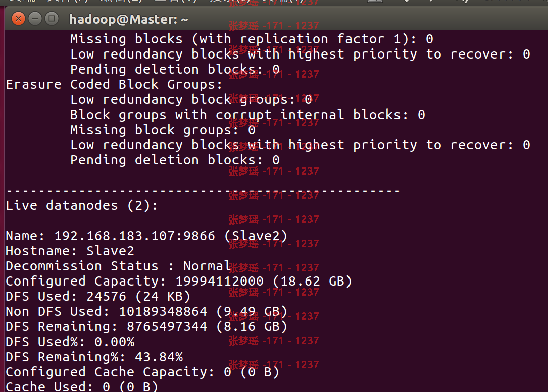The height and width of the screenshot is (392, 548).
Task: Click the dashed separator line above Live datanodes
Action: 203,191
